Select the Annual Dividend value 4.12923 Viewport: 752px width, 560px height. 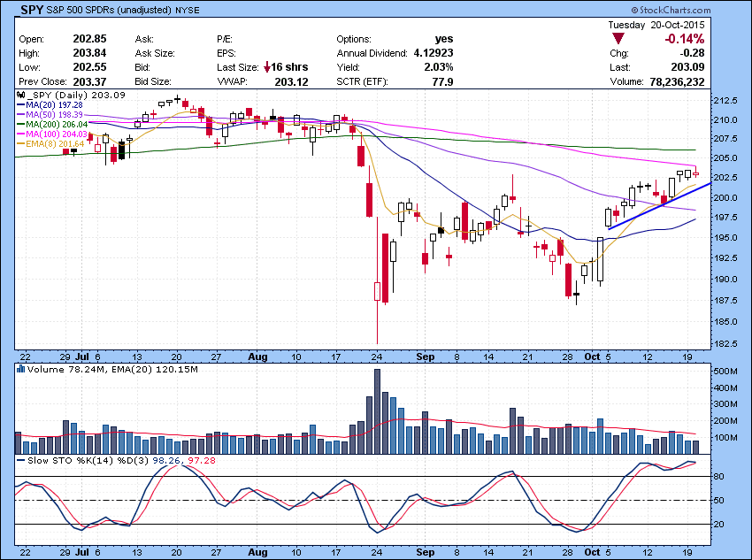pyautogui.click(x=434, y=53)
